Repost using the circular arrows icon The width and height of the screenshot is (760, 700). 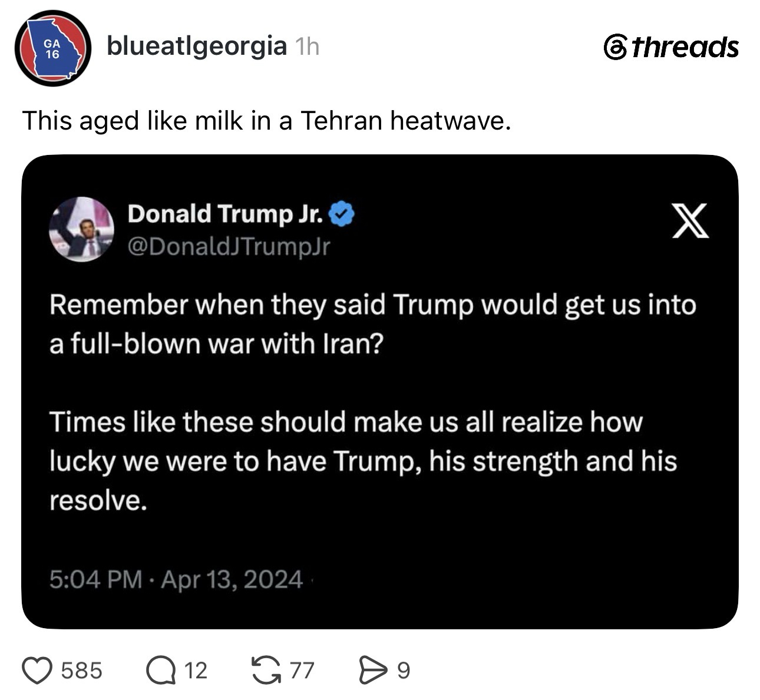pyautogui.click(x=266, y=671)
